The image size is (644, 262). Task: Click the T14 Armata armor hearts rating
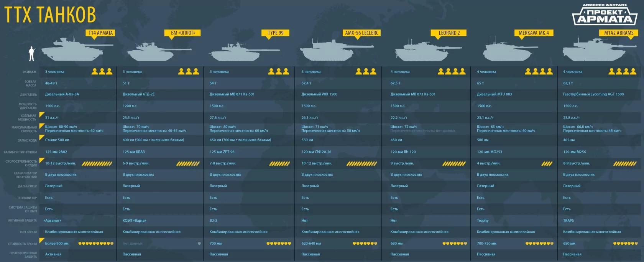[x=96, y=244]
